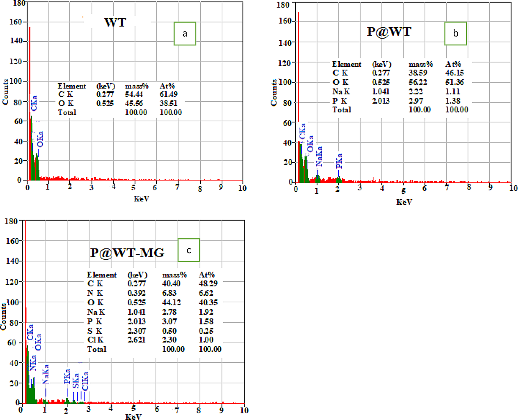Click the green box labeled b
Image resolution: width=518 pixels, height=420 pixels.
[x=456, y=34]
